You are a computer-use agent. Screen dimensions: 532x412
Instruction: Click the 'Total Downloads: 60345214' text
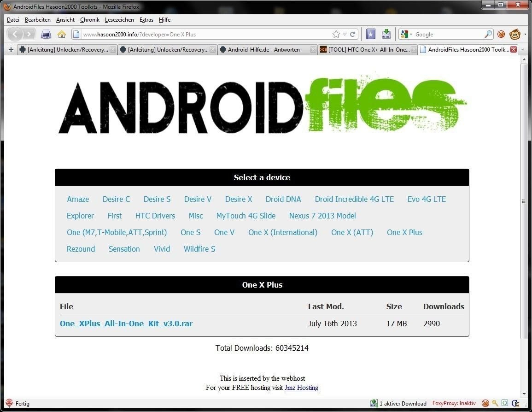(262, 348)
